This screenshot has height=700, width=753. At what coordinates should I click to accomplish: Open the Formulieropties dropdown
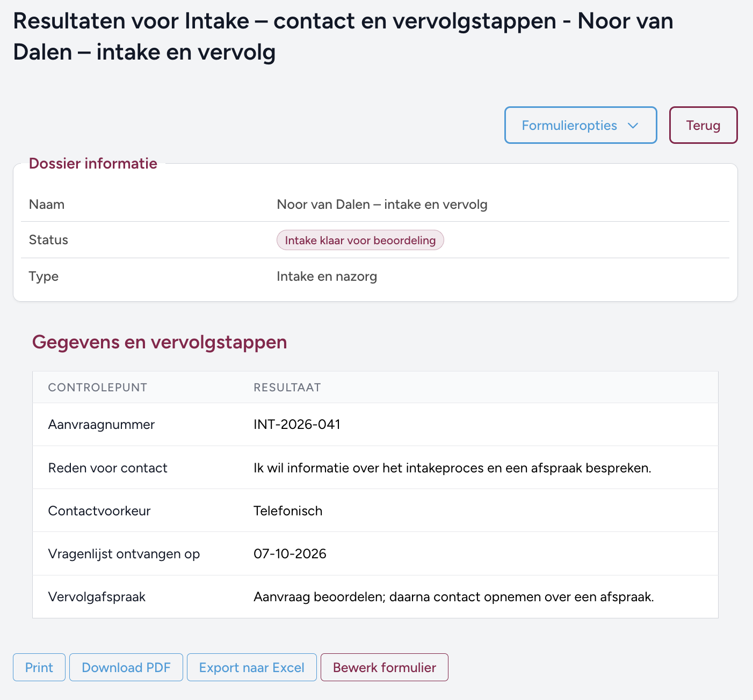point(581,125)
